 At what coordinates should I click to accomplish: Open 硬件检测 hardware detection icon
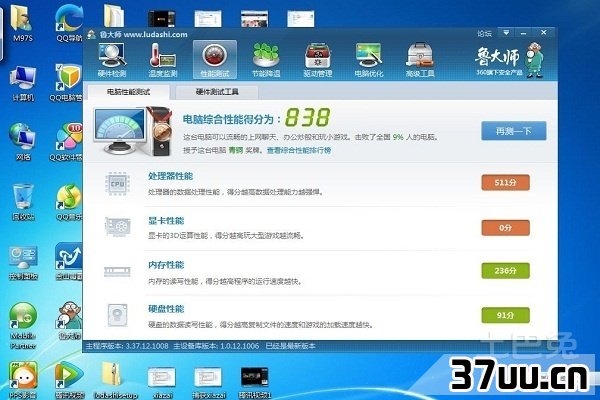point(112,60)
